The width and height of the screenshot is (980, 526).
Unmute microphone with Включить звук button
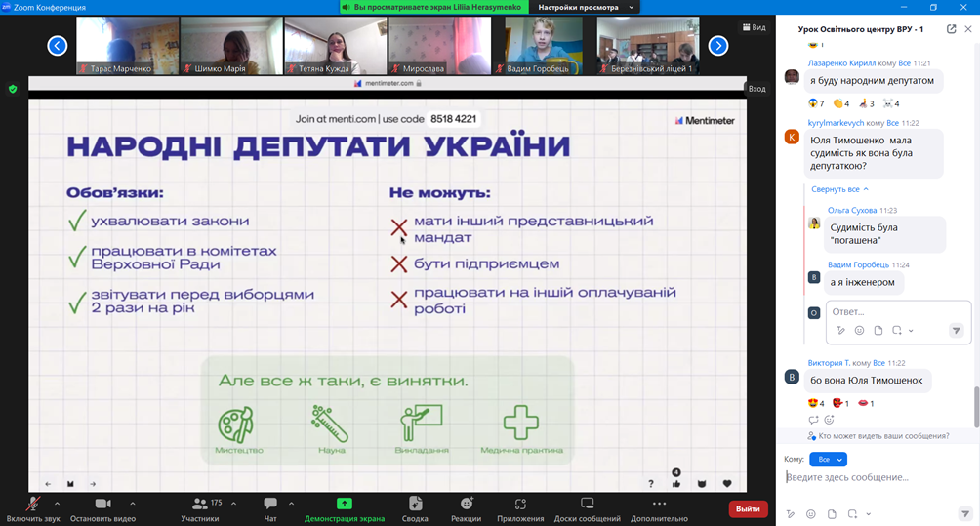coord(32,506)
